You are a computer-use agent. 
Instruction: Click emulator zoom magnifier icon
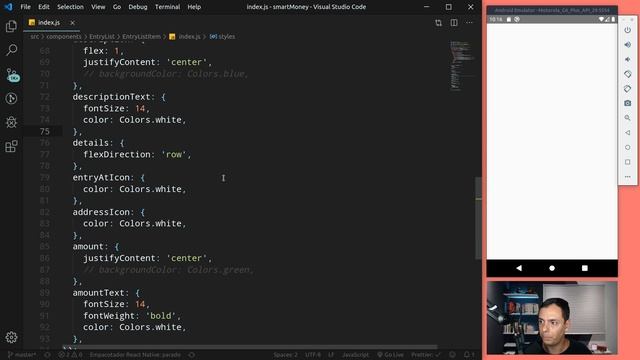pyautogui.click(x=627, y=118)
